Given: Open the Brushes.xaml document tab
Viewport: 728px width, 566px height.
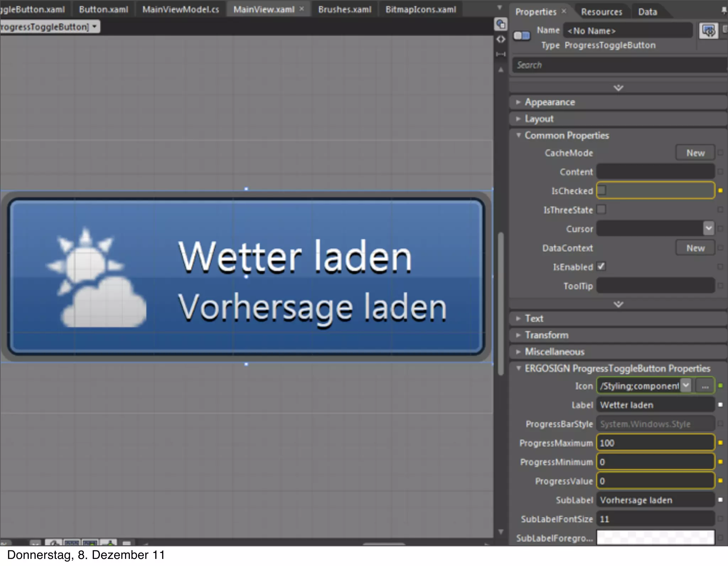Looking at the screenshot, I should click(344, 10).
